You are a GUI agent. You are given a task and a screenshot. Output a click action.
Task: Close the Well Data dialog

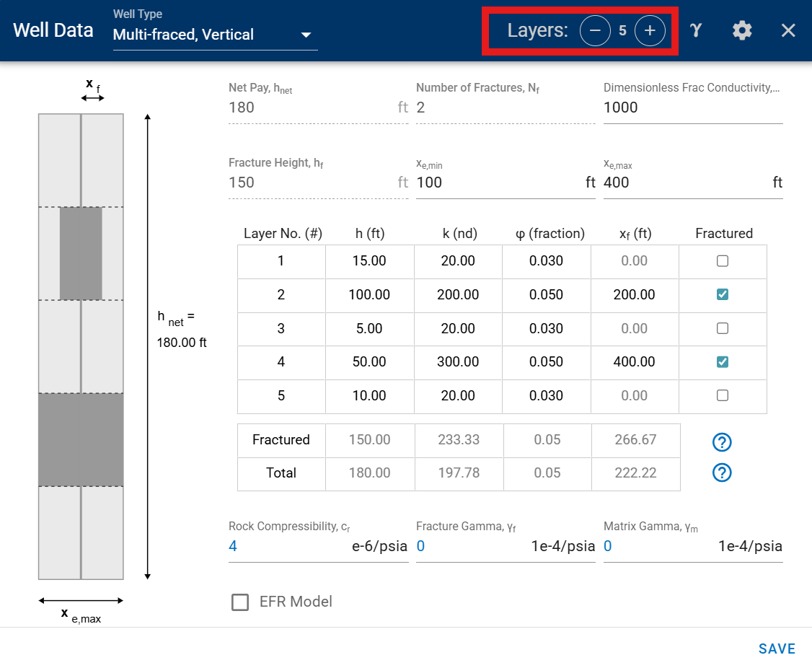[788, 30]
